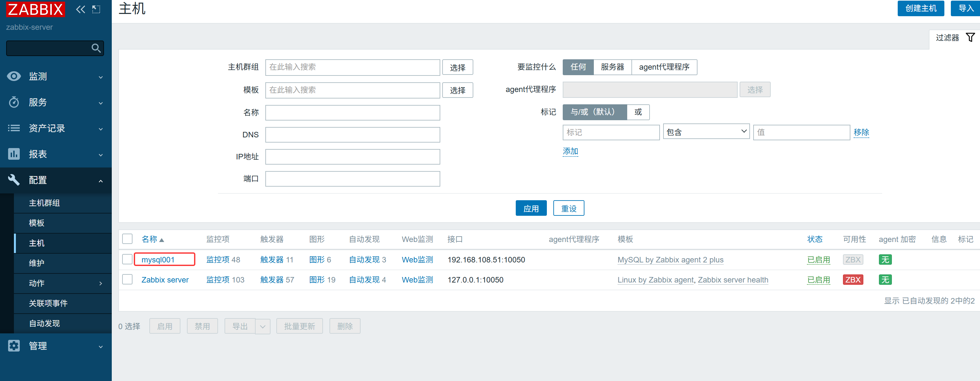Select 与/或（默认）tag mode
980x381 pixels.
pyautogui.click(x=594, y=112)
